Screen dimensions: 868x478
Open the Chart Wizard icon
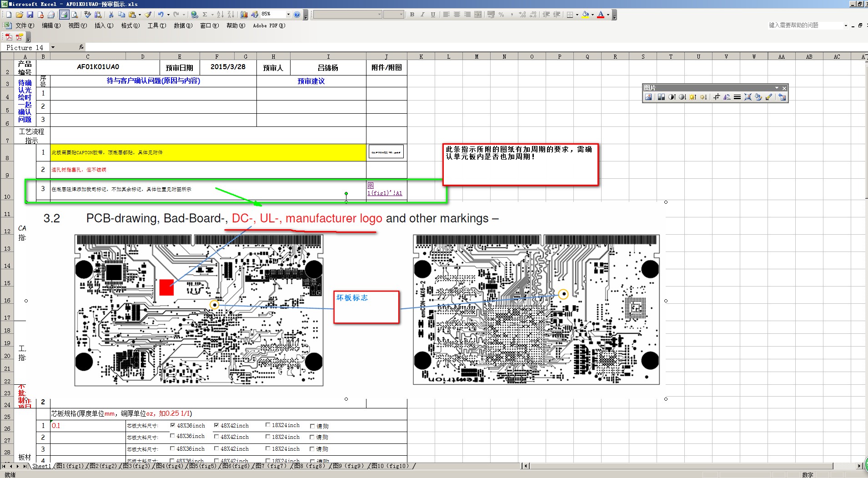point(244,15)
